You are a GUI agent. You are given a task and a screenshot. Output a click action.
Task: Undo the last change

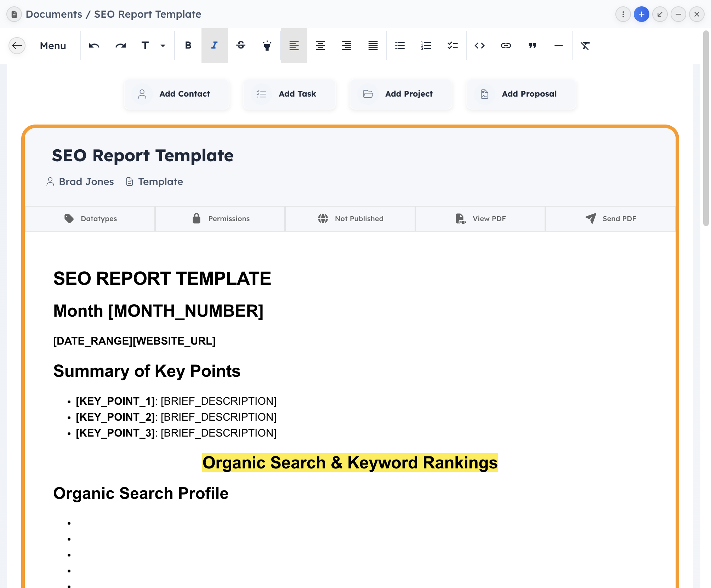(94, 46)
